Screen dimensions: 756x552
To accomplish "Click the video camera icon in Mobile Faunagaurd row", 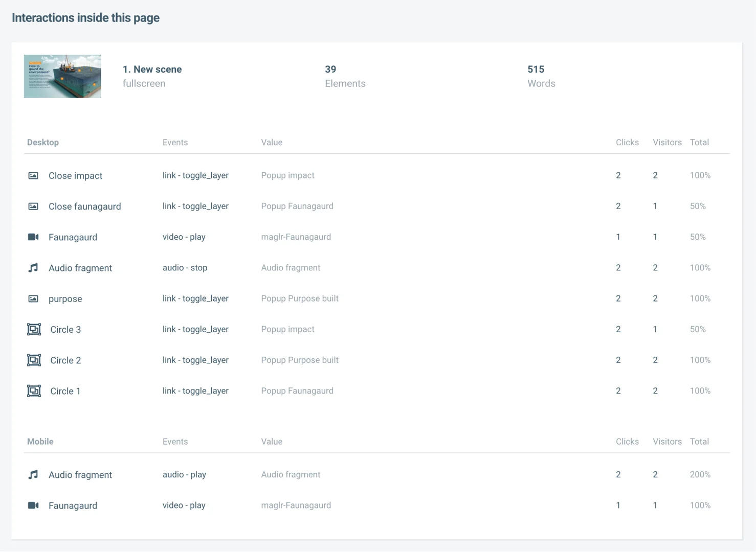I will [x=33, y=505].
